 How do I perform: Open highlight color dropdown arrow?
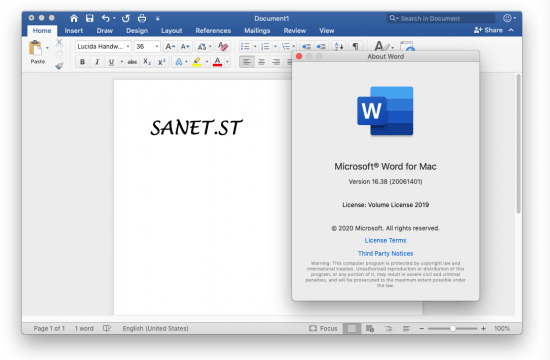pos(207,62)
